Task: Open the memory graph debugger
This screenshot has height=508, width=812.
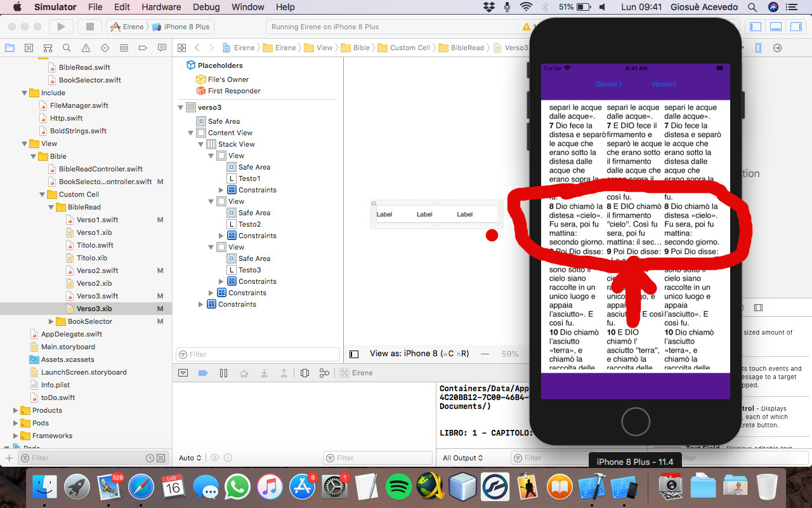Action: point(324,373)
